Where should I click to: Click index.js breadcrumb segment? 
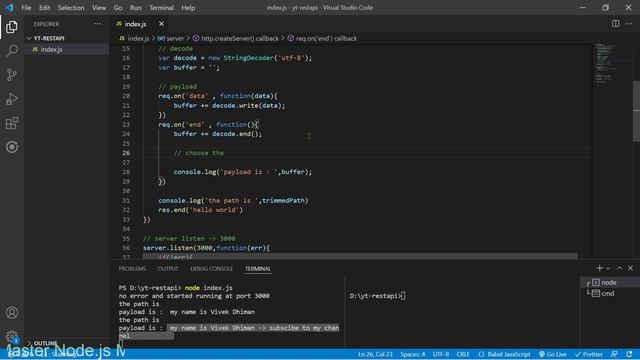pyautogui.click(x=138, y=38)
